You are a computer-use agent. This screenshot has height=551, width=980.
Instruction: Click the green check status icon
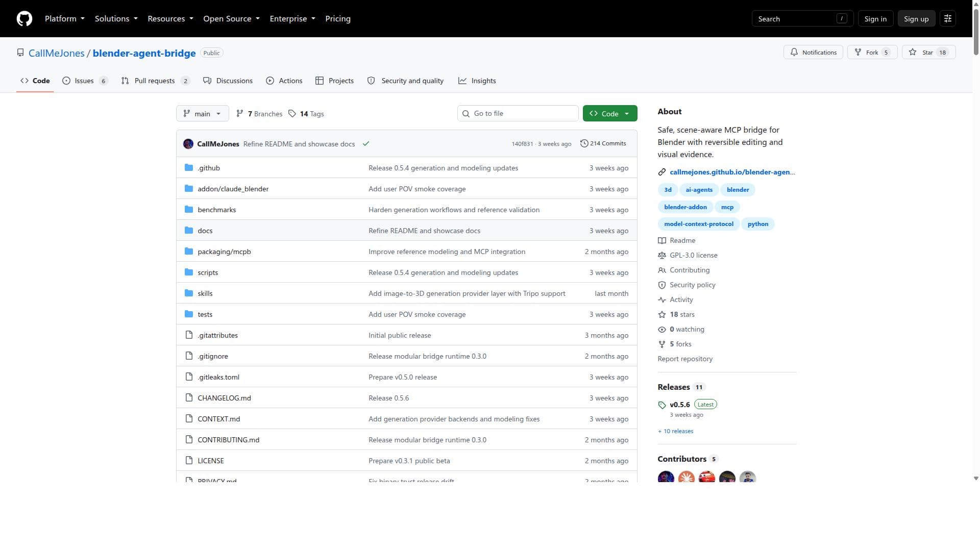tap(366, 144)
